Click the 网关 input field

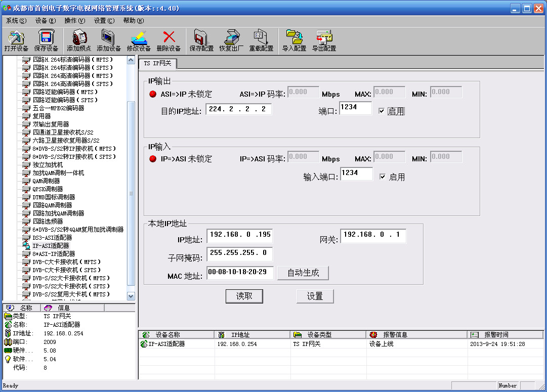pos(373,235)
